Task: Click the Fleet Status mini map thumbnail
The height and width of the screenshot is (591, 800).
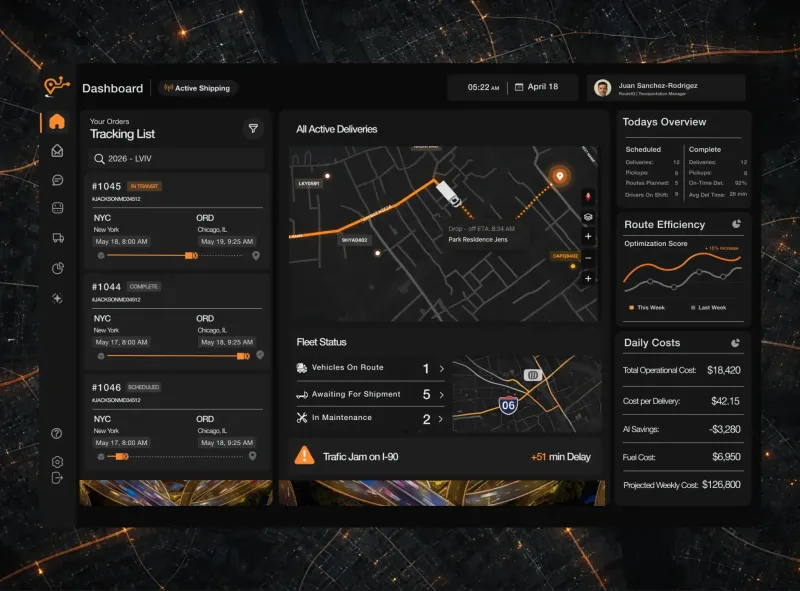Action: click(x=527, y=393)
